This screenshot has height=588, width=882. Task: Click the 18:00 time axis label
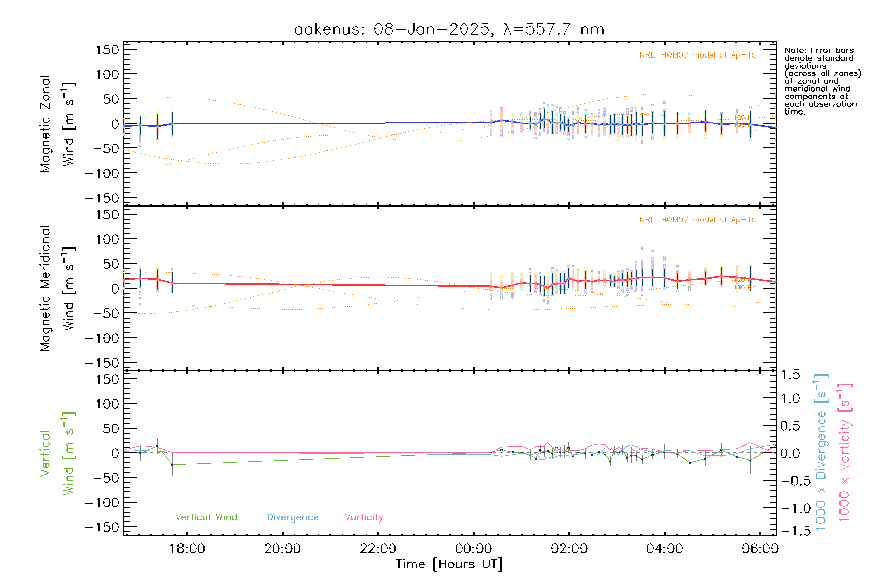pyautogui.click(x=187, y=549)
